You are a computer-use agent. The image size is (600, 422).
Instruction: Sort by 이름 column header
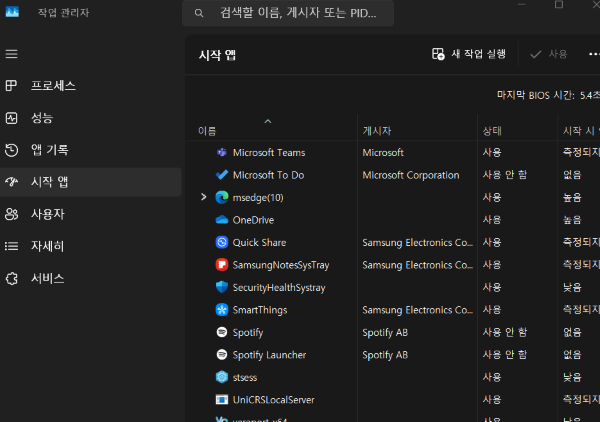[x=207, y=131]
